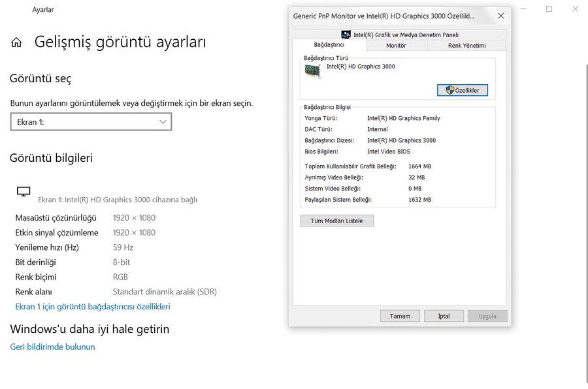Close the Generic PnP Monitor properties dialog
The width and height of the screenshot is (588, 389).
coord(501,16)
